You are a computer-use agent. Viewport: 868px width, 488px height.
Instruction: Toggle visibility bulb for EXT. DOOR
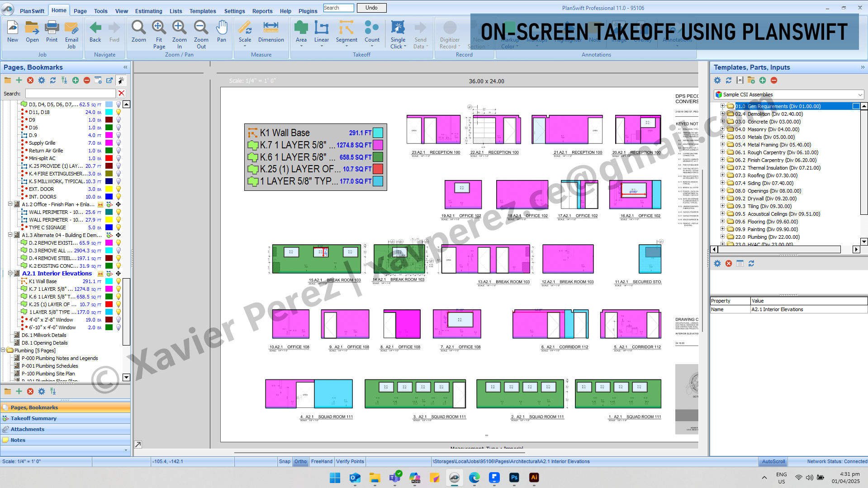tap(119, 189)
